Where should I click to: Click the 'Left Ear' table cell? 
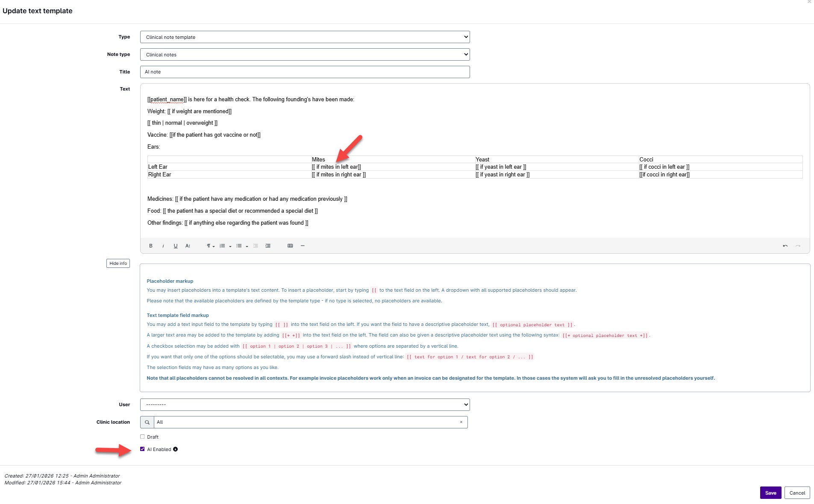point(229,167)
